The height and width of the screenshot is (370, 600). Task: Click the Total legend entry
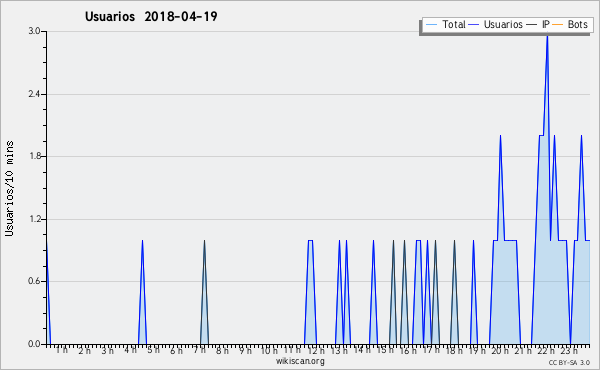(445, 24)
